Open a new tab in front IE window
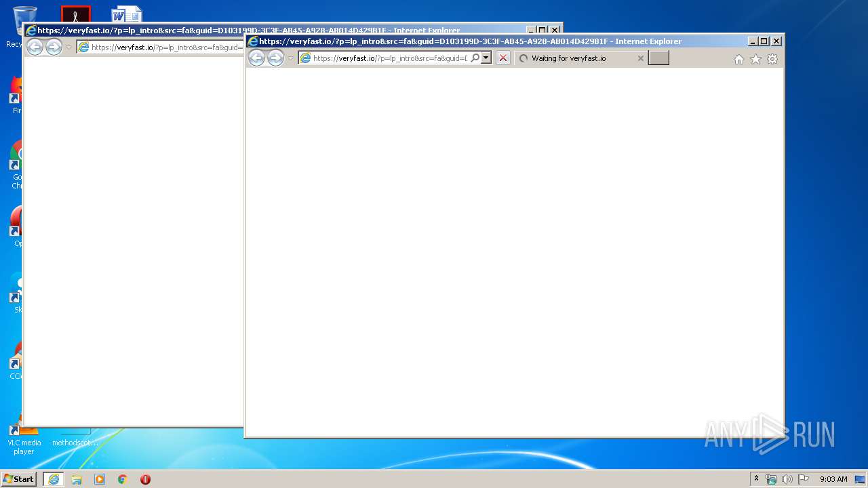 pyautogui.click(x=658, y=58)
